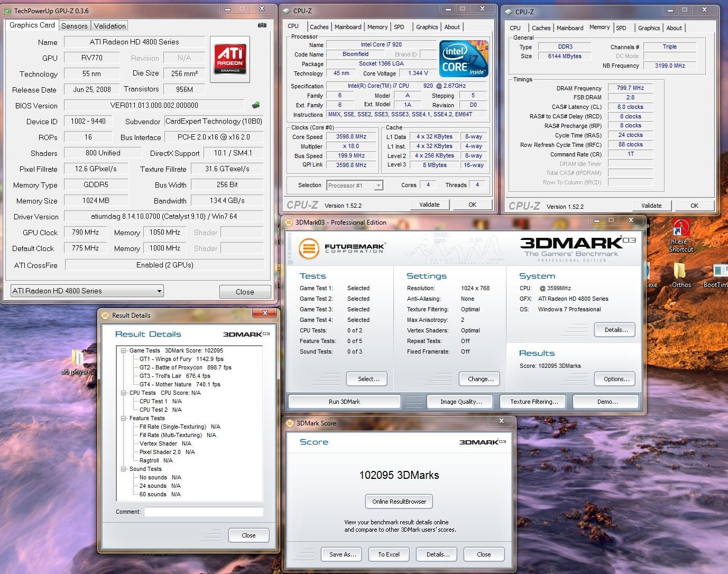
Task: Click the Result Details window title icon
Action: [x=105, y=316]
